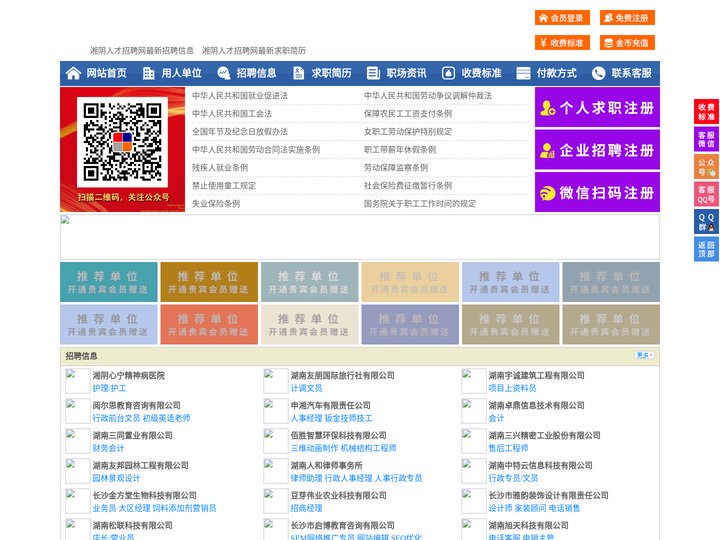
Task: Click the coin stack icon on 金币充值
Action: click(x=608, y=43)
